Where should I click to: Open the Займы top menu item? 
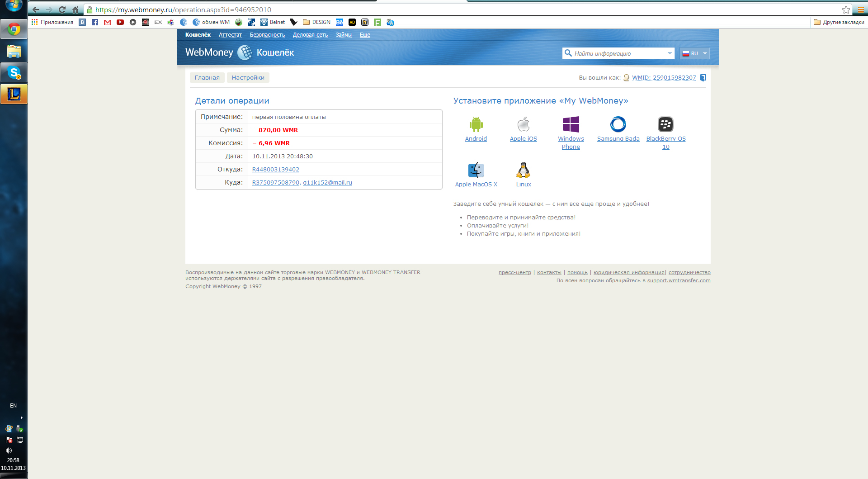pyautogui.click(x=344, y=35)
